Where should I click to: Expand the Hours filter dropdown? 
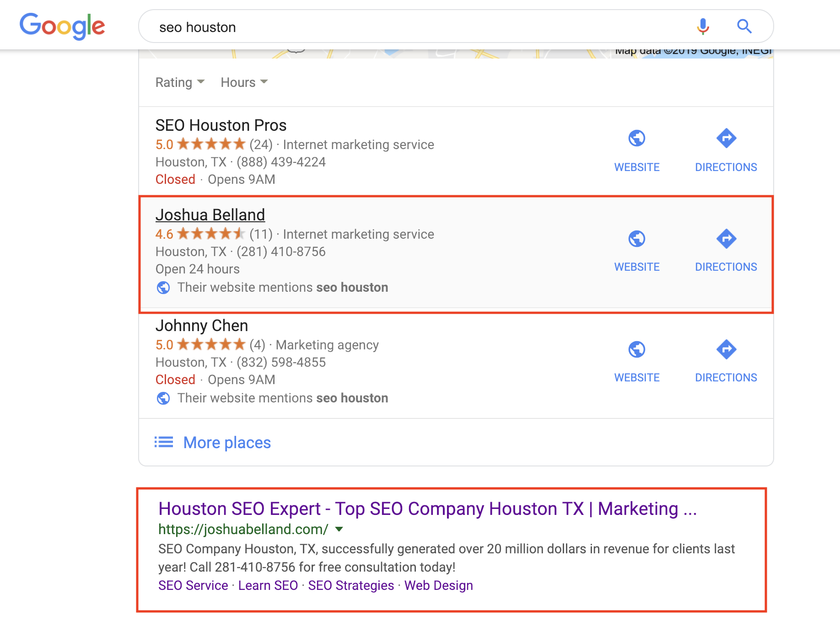click(x=244, y=82)
